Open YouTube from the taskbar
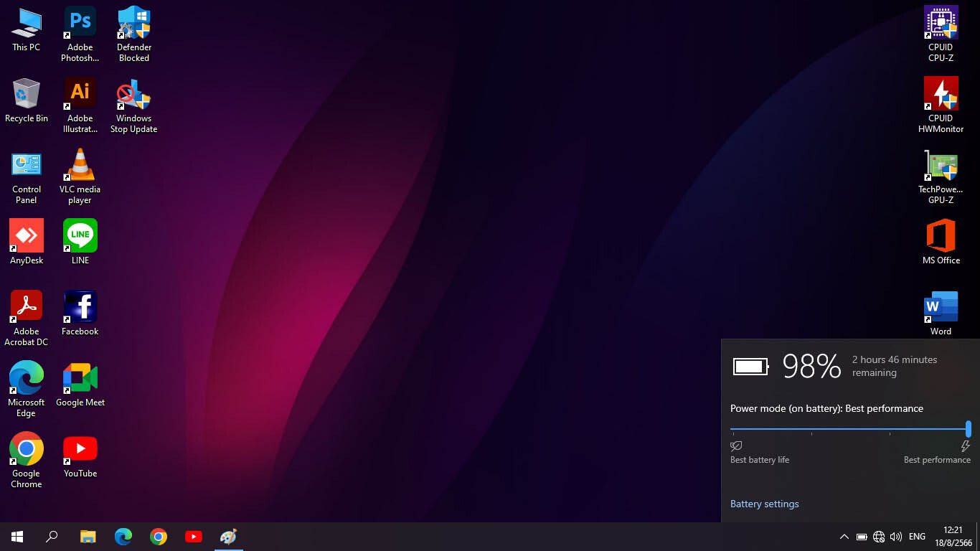The image size is (980, 551). [194, 537]
